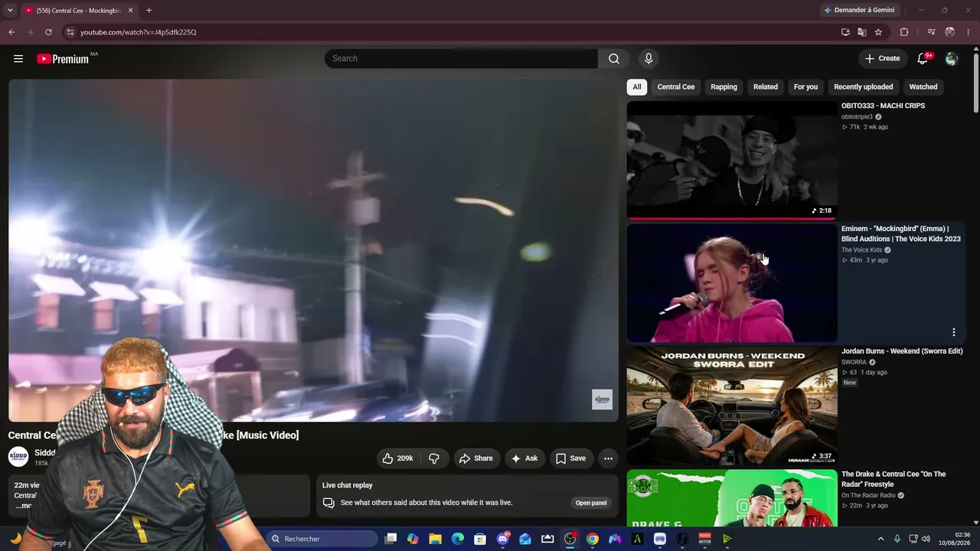Select the Watched filter chip
The height and width of the screenshot is (551, 980).
point(923,87)
